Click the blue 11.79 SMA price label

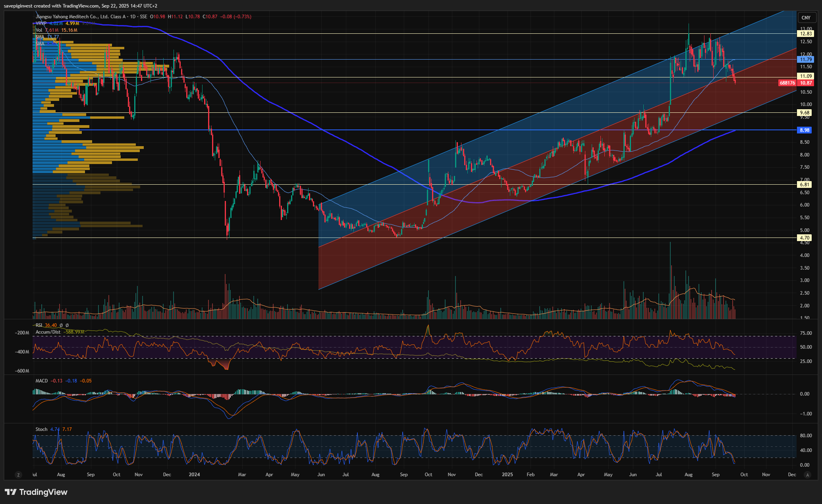pyautogui.click(x=806, y=60)
